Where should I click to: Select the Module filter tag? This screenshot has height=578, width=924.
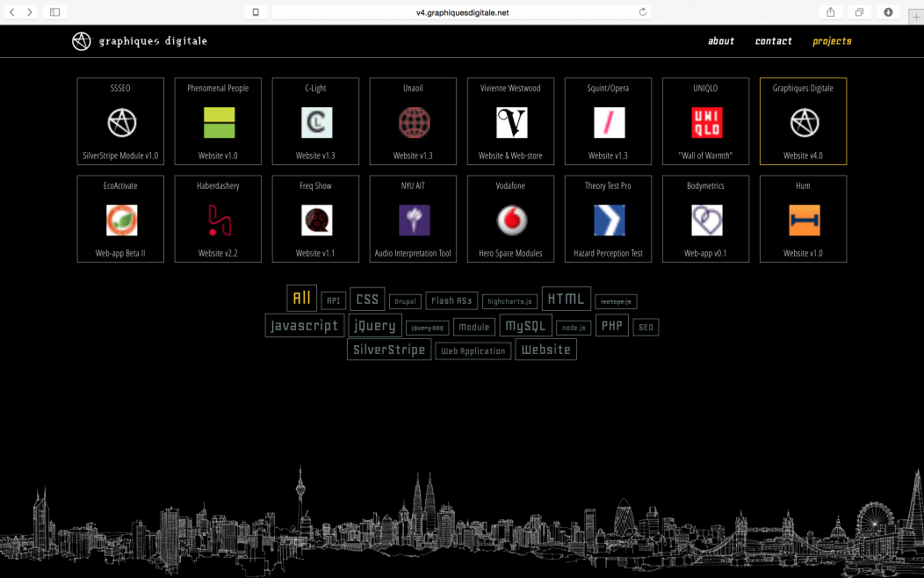[x=473, y=327]
